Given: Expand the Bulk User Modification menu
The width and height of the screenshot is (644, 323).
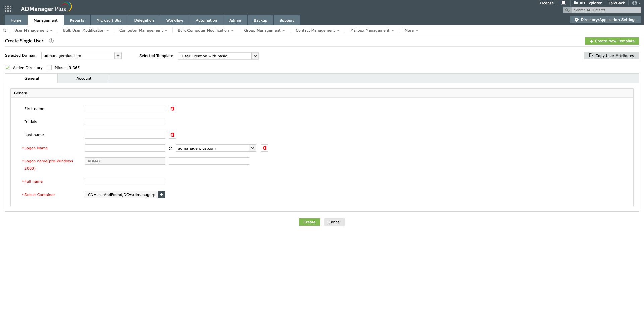Looking at the screenshot, I should coord(86,30).
